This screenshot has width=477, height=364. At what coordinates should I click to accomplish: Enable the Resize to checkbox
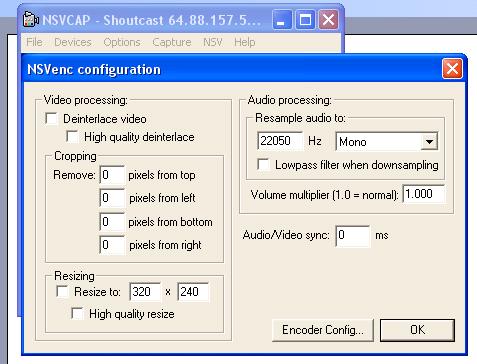(x=62, y=291)
